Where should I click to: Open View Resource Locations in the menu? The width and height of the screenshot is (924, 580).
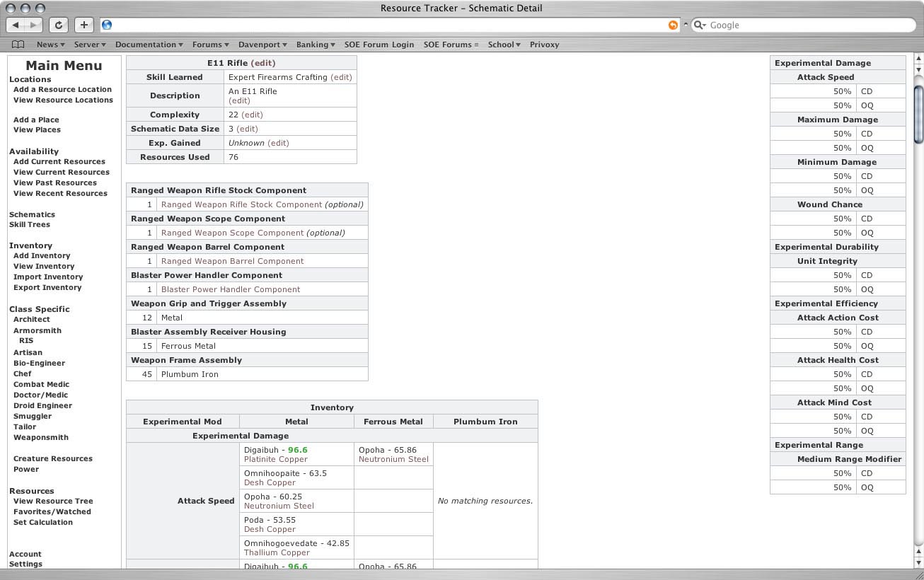click(x=63, y=100)
